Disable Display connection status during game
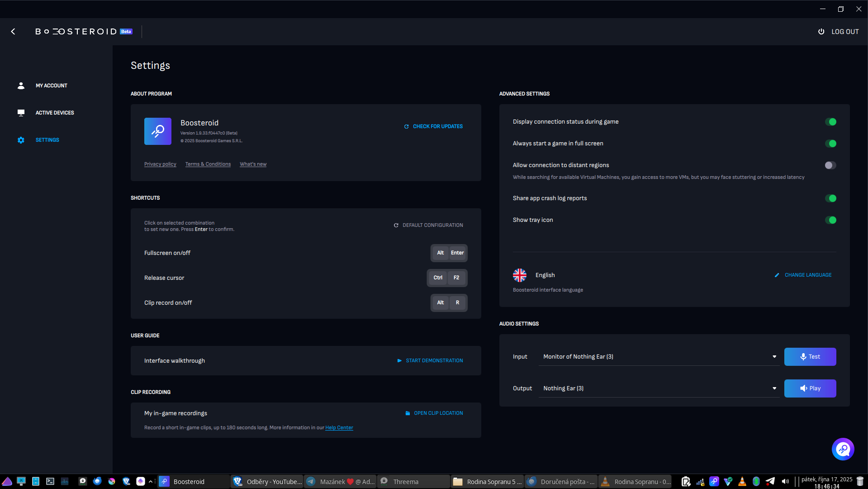The height and width of the screenshot is (489, 868). [830, 122]
